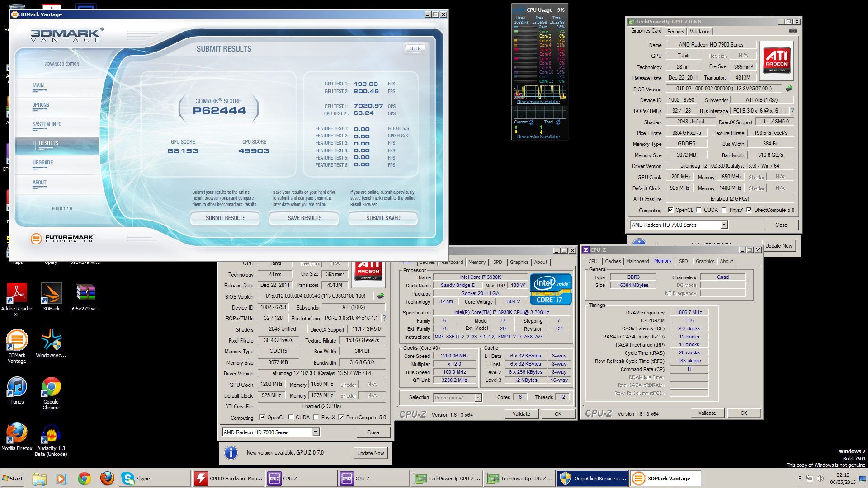This screenshot has width=868, height=488.
Task: Click BIOS save icon in top GPU-Z window
Action: pos(789,89)
